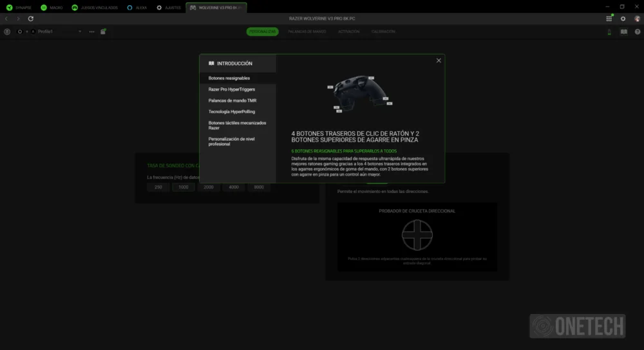Open the introduction guide book icon
This screenshot has width=644, height=350.
coord(624,32)
